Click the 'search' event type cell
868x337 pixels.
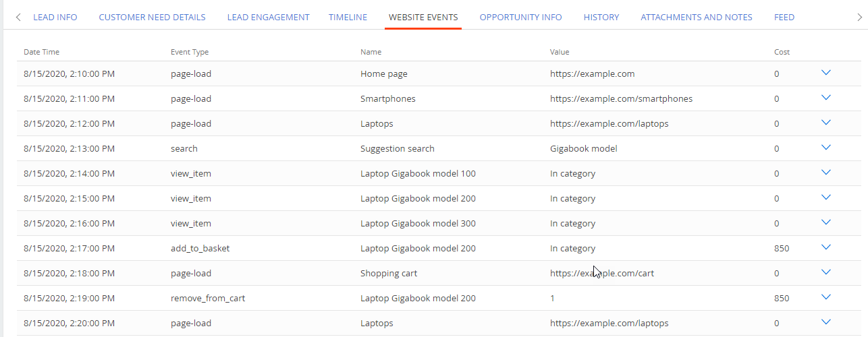(x=184, y=149)
